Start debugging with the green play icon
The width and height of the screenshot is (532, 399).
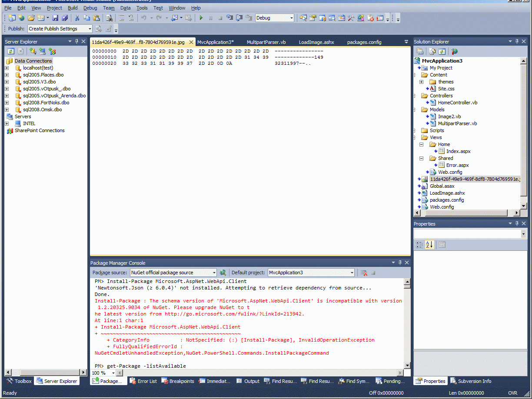coord(201,18)
